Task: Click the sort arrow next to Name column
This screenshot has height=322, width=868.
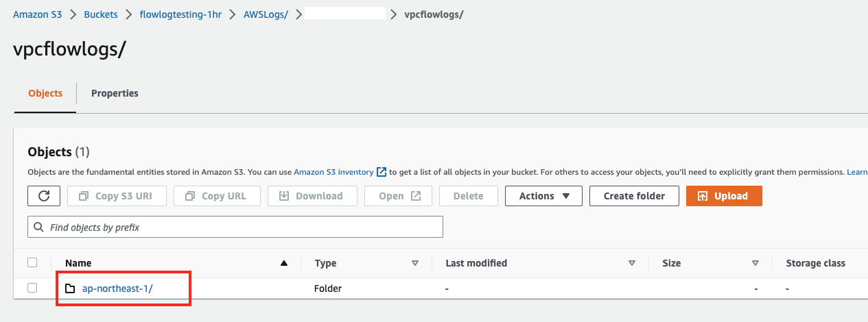Action: (x=284, y=263)
